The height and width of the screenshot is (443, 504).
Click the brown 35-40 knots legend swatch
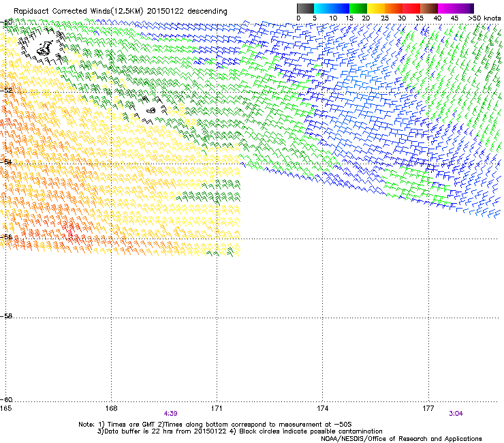click(429, 8)
